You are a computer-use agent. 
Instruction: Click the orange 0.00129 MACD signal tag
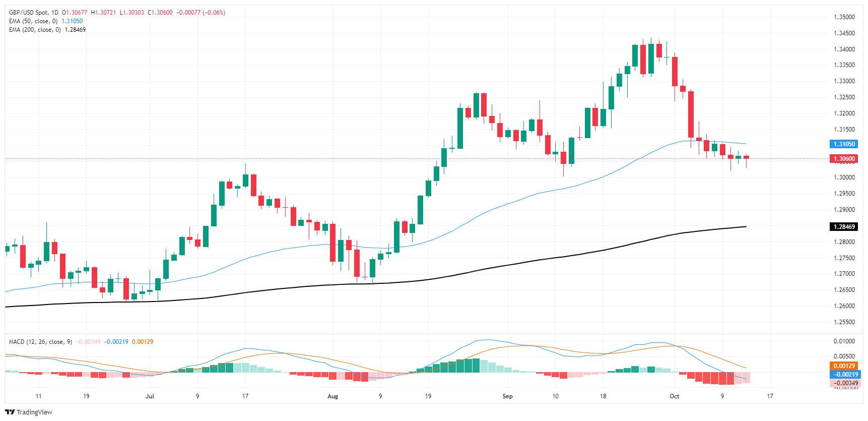tap(844, 366)
